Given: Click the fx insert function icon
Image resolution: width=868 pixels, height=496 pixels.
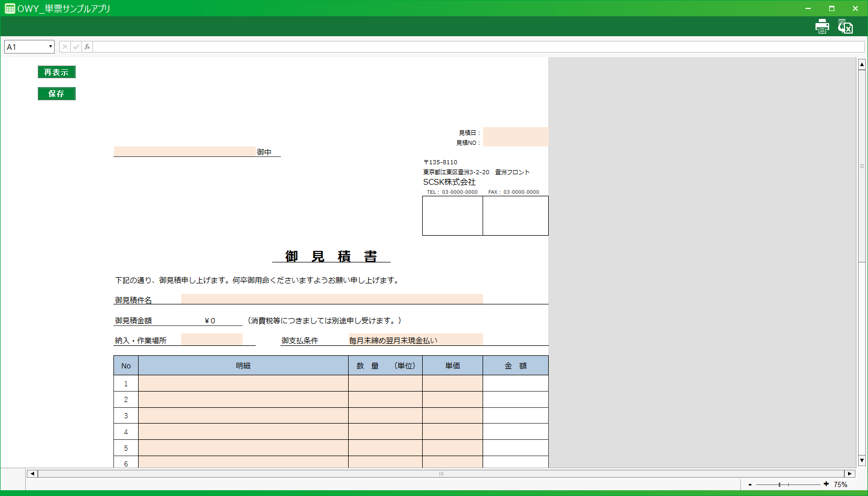Looking at the screenshot, I should (87, 47).
